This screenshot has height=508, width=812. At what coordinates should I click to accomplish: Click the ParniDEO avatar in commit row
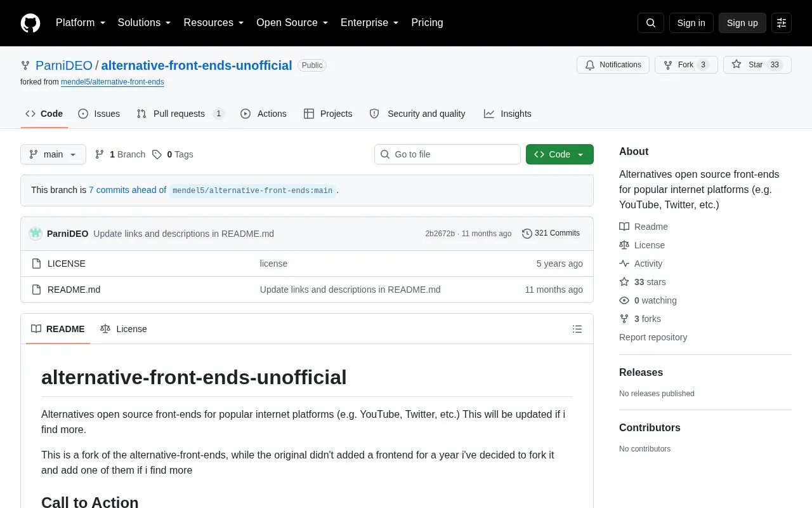pos(36,234)
